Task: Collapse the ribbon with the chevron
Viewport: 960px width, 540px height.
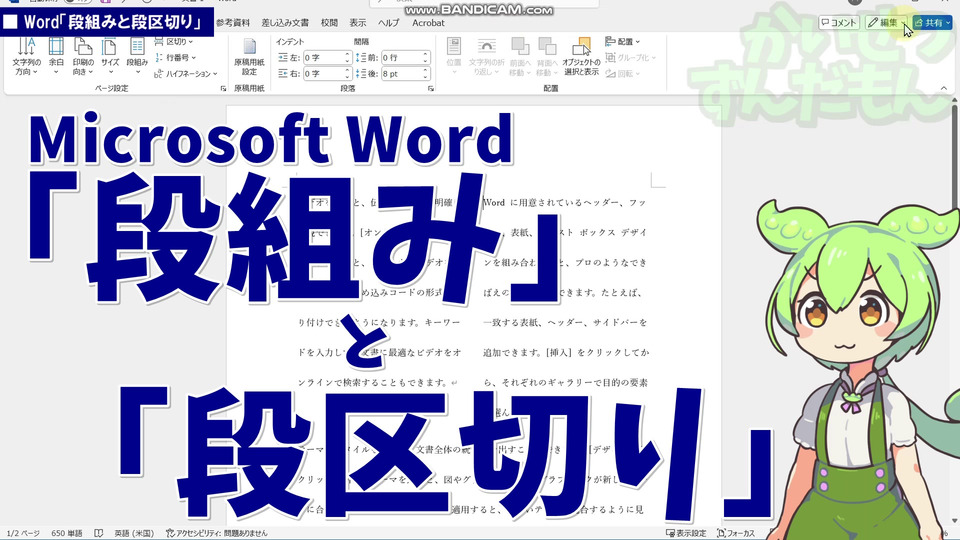Action: (944, 88)
